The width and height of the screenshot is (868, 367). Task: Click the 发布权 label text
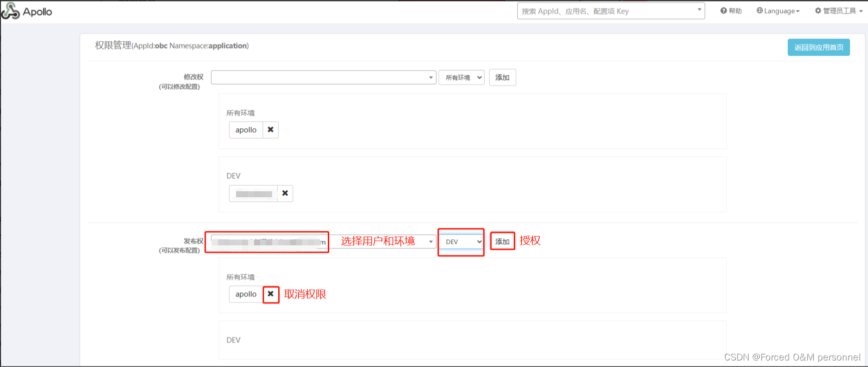(193, 241)
